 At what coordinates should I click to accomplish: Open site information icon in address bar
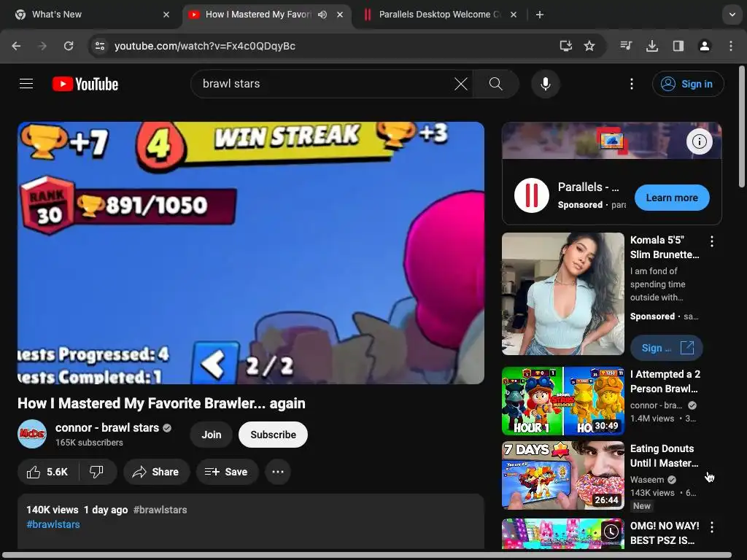pyautogui.click(x=100, y=46)
